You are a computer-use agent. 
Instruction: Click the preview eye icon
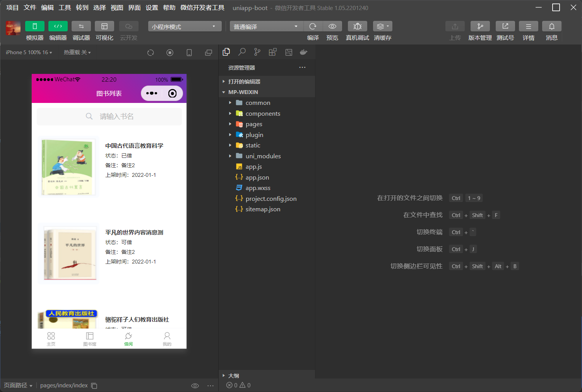coord(332,26)
